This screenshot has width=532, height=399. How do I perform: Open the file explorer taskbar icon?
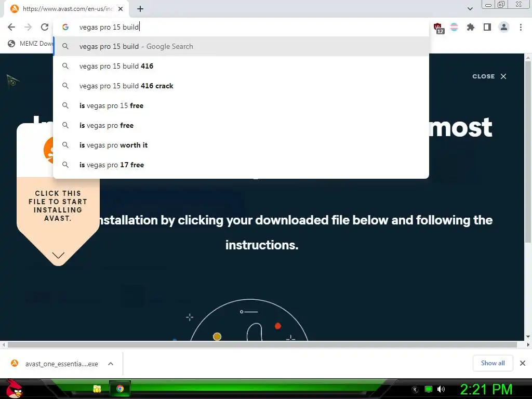point(97,389)
